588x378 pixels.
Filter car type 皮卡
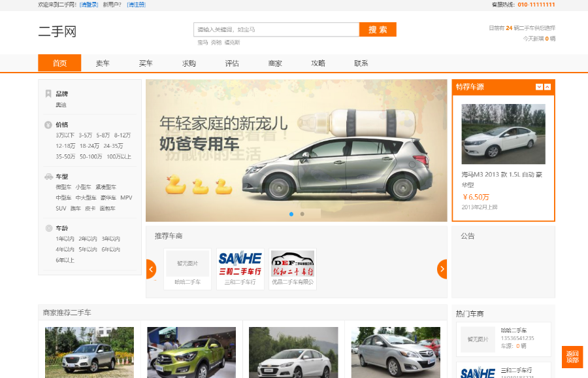tap(90, 209)
